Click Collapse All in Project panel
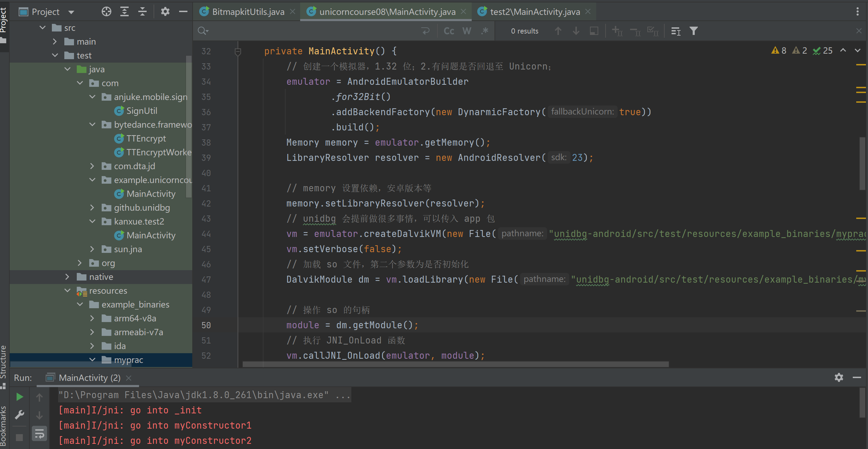The width and height of the screenshot is (868, 449). tap(142, 12)
